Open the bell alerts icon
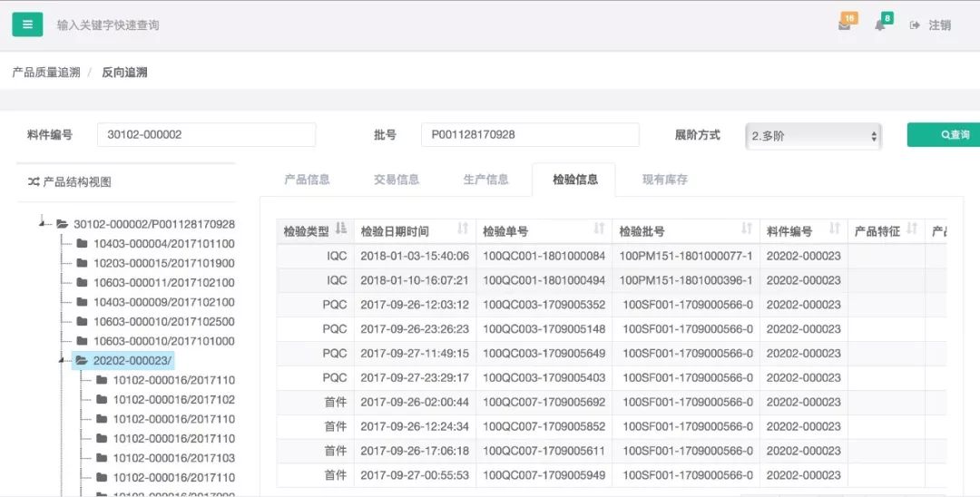This screenshot has height=497, width=980. click(x=879, y=25)
